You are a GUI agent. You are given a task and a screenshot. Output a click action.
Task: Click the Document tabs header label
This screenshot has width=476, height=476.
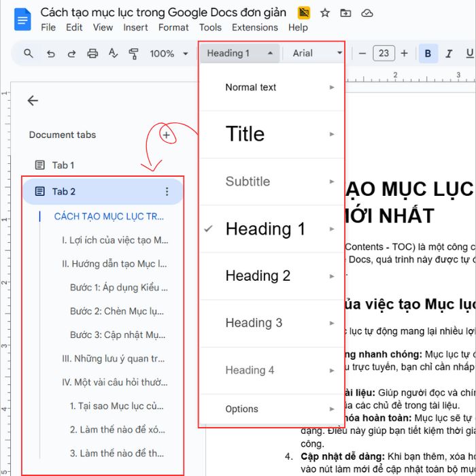[63, 135]
